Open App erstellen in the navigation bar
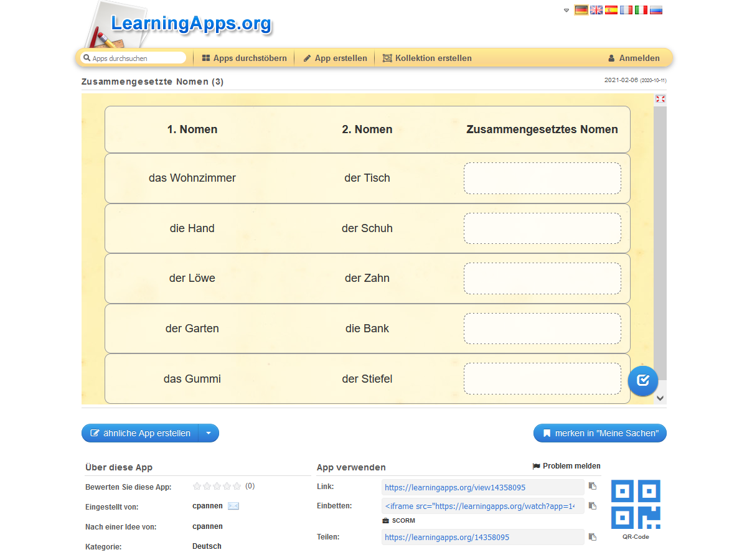The image size is (747, 560). (335, 58)
